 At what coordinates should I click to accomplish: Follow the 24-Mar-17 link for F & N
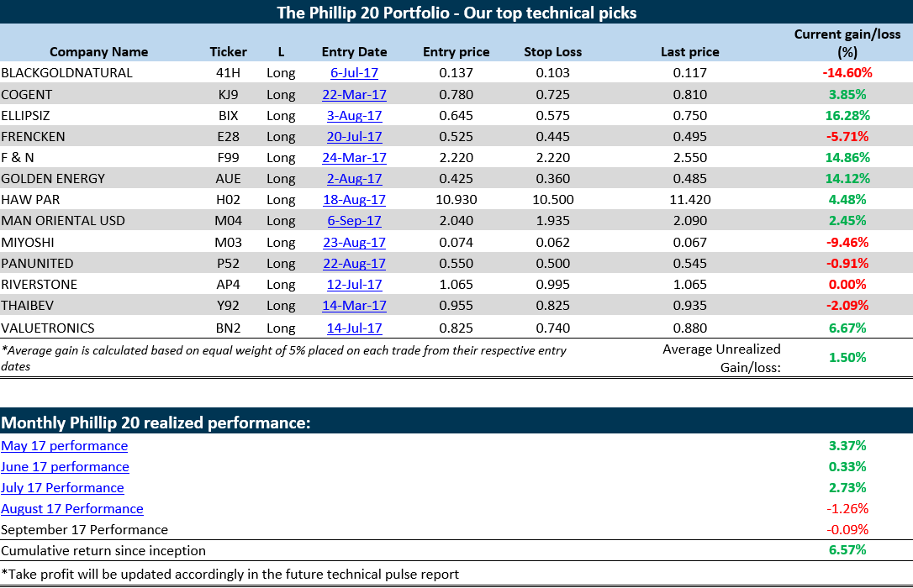(x=354, y=158)
